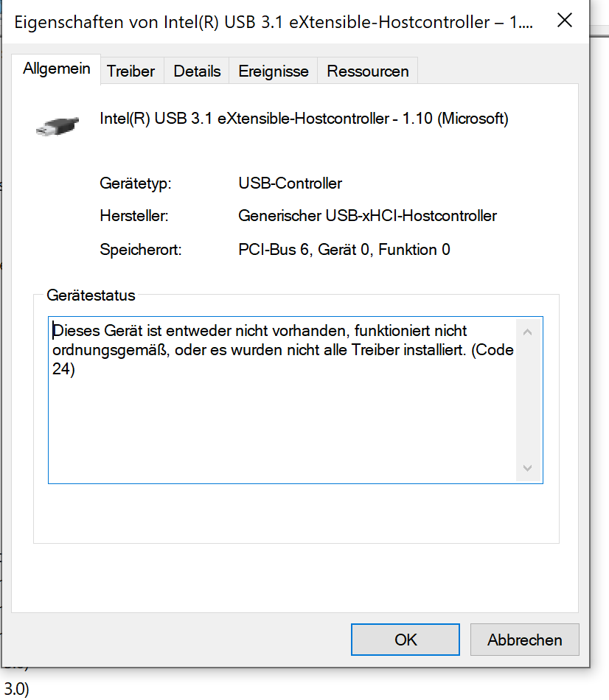
Task: Click the 'Hersteller:' label
Action: pyautogui.click(x=134, y=216)
